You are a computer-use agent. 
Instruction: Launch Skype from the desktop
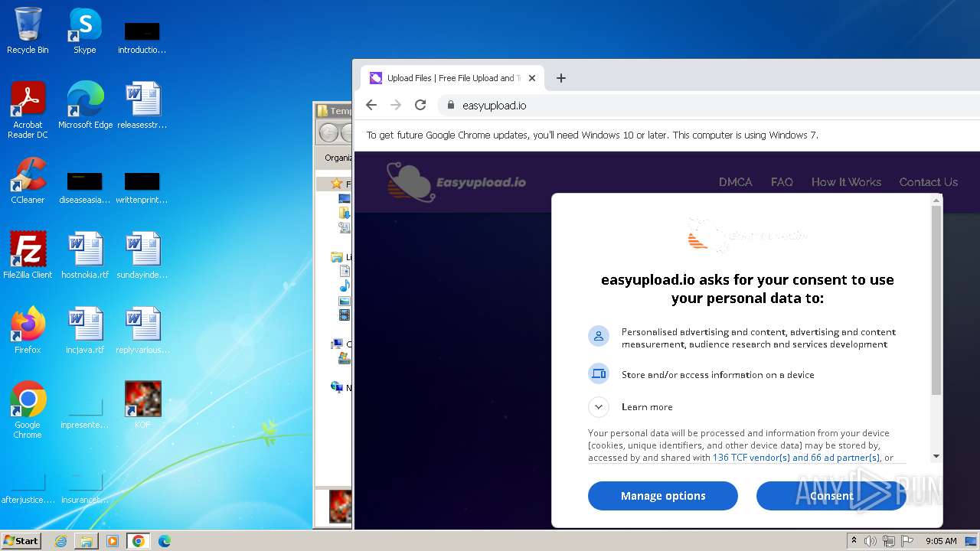tap(85, 31)
